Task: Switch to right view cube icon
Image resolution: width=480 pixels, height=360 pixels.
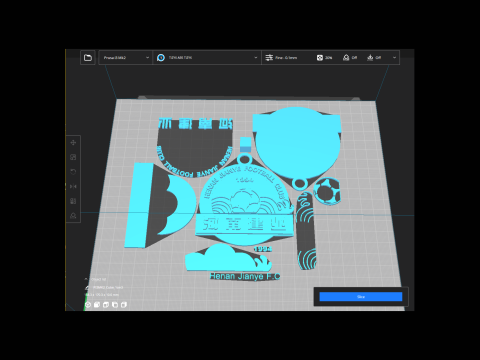Action: pos(124,305)
